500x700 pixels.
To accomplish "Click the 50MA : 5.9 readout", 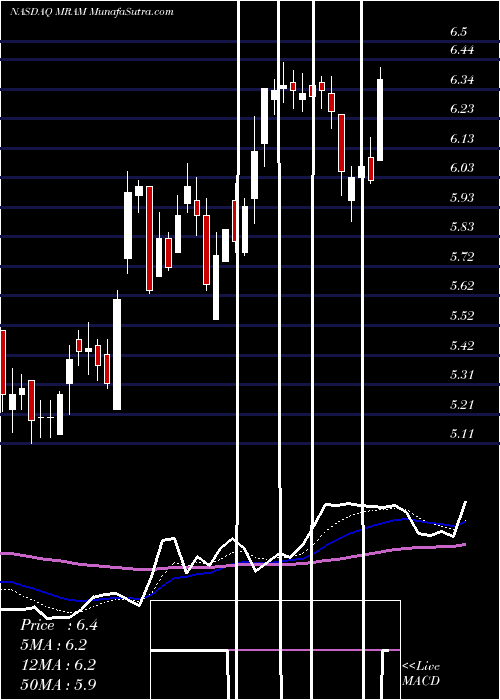I will click(58, 684).
